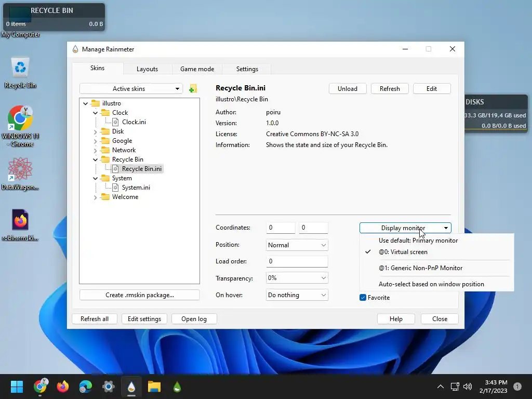Click the network tray icon

[455, 387]
